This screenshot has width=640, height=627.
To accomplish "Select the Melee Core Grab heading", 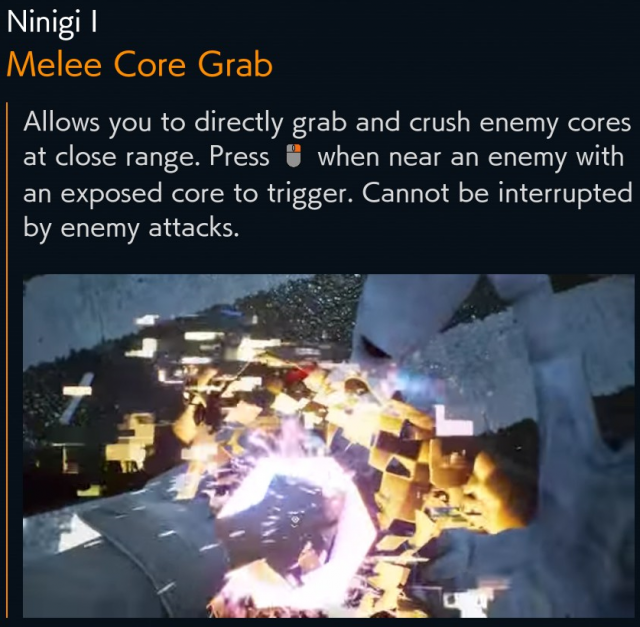I will click(140, 64).
